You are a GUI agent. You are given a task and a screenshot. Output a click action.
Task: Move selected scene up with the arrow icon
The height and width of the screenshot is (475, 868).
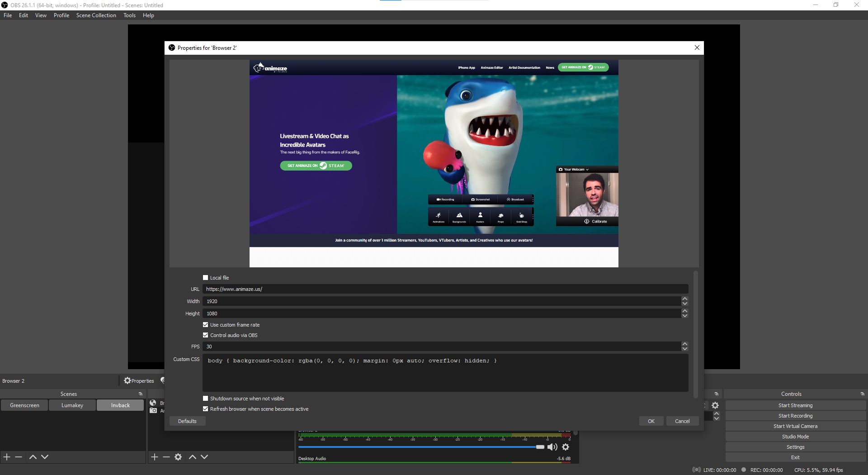click(x=33, y=457)
